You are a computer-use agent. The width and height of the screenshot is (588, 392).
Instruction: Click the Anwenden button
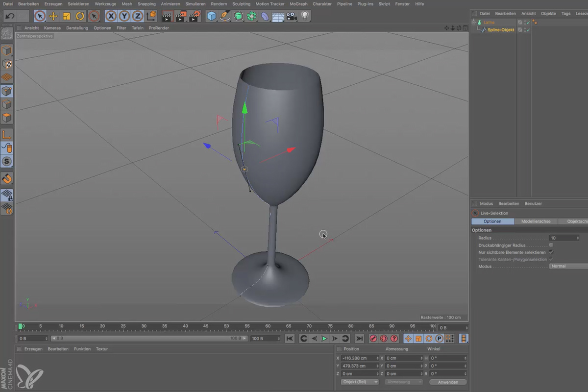click(448, 382)
